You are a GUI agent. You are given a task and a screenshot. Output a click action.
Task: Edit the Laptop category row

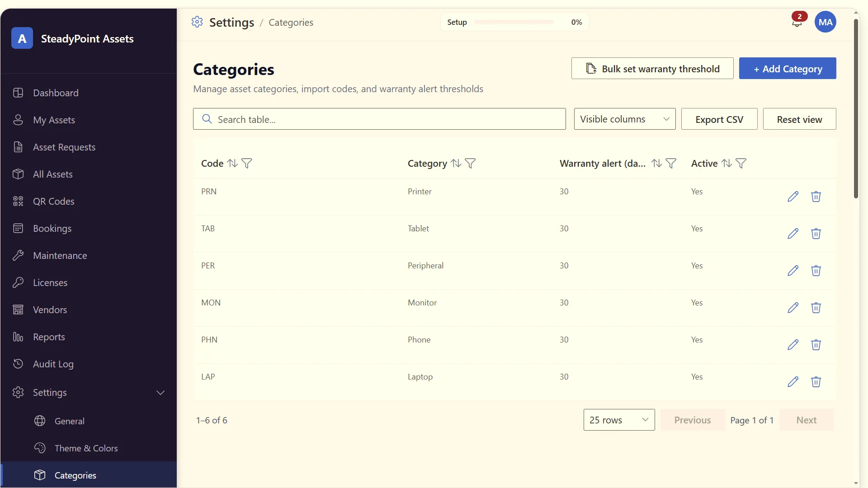tap(793, 382)
